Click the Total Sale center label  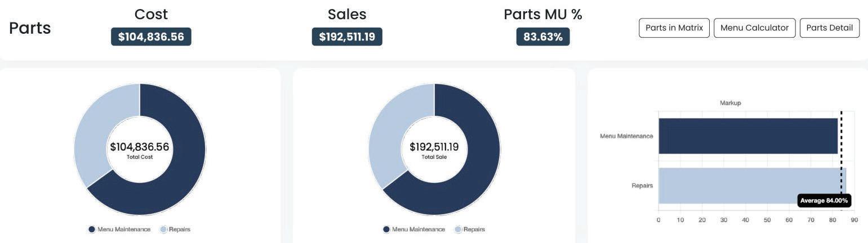point(434,157)
